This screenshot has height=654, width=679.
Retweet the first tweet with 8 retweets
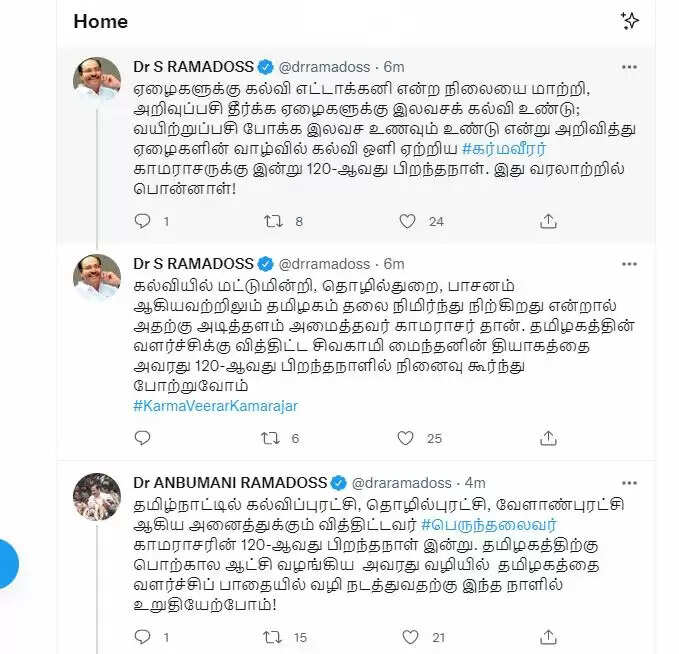(274, 221)
